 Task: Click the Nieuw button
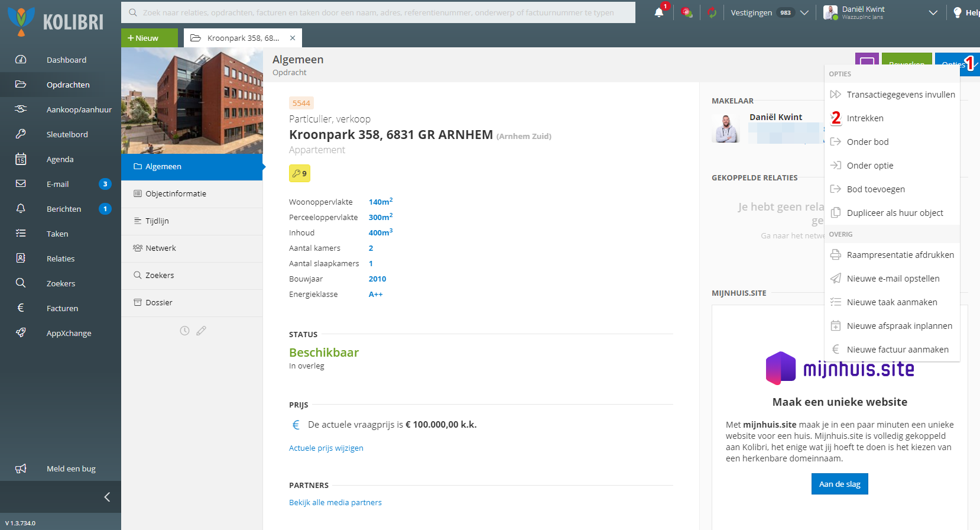point(150,38)
